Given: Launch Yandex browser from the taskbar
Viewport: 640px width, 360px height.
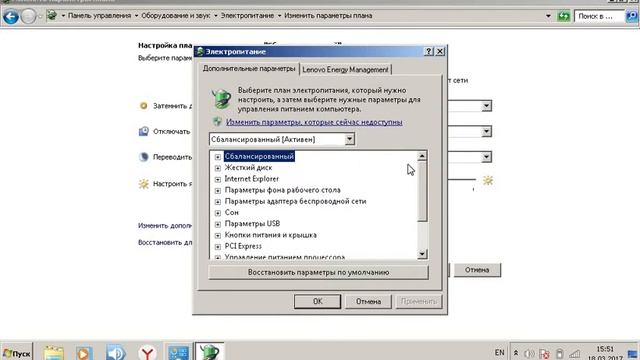Looking at the screenshot, I should point(147,353).
